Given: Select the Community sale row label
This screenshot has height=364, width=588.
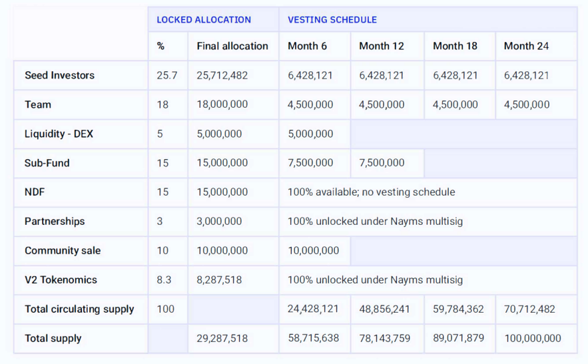Looking at the screenshot, I should coord(62,250).
